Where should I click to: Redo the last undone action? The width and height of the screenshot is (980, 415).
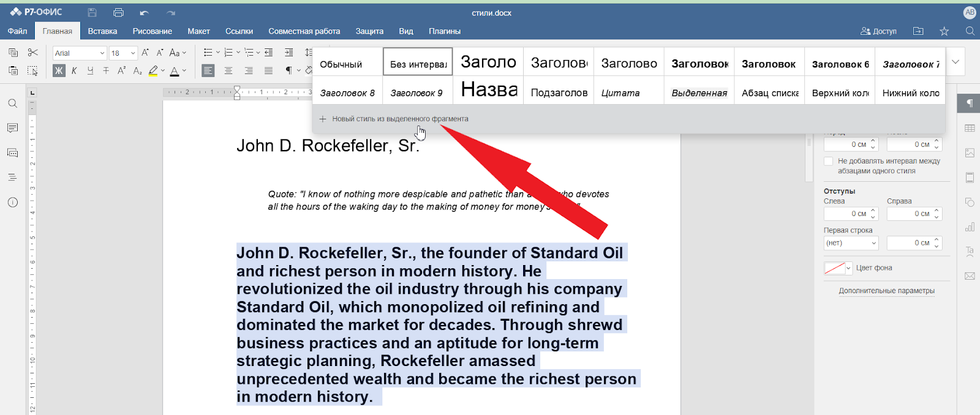(x=171, y=13)
